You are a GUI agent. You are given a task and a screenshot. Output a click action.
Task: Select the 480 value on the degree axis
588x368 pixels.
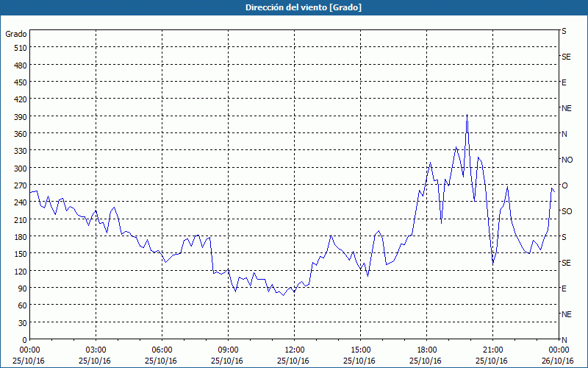pos(21,66)
